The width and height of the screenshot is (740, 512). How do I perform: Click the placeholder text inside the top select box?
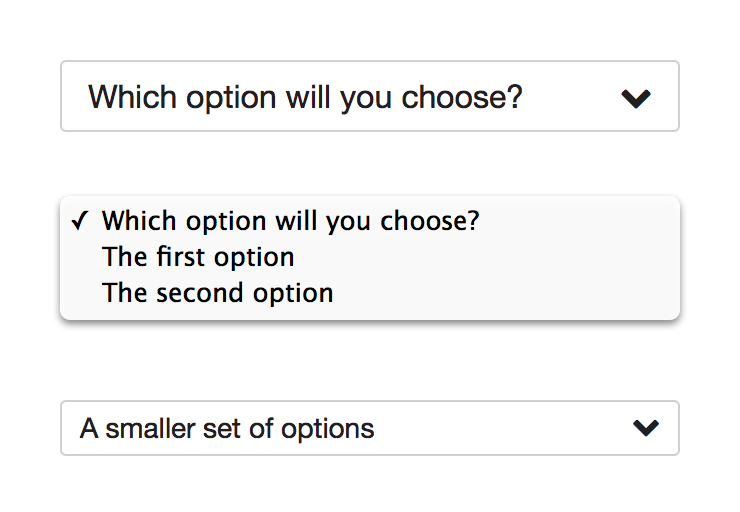point(305,97)
